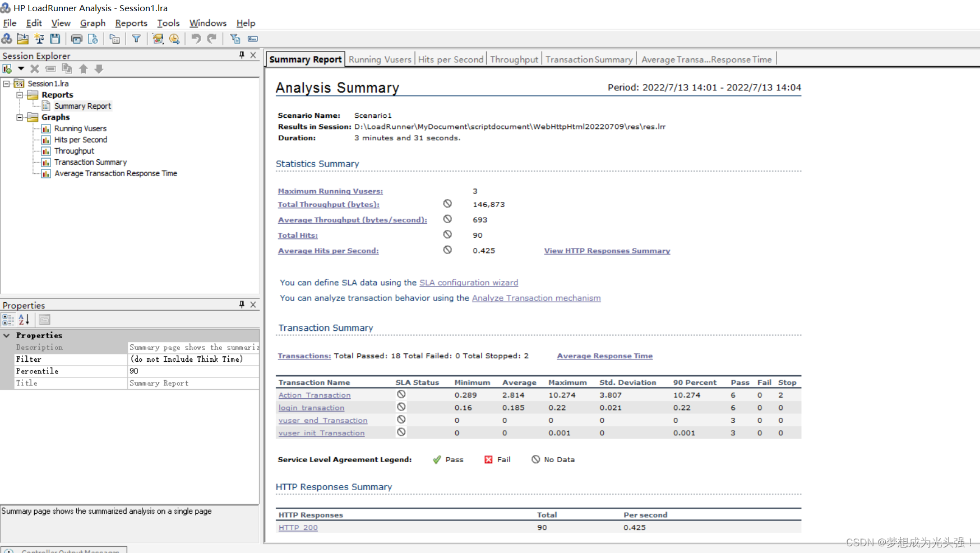Create the HTML report icon
980x553 pixels.
[93, 39]
